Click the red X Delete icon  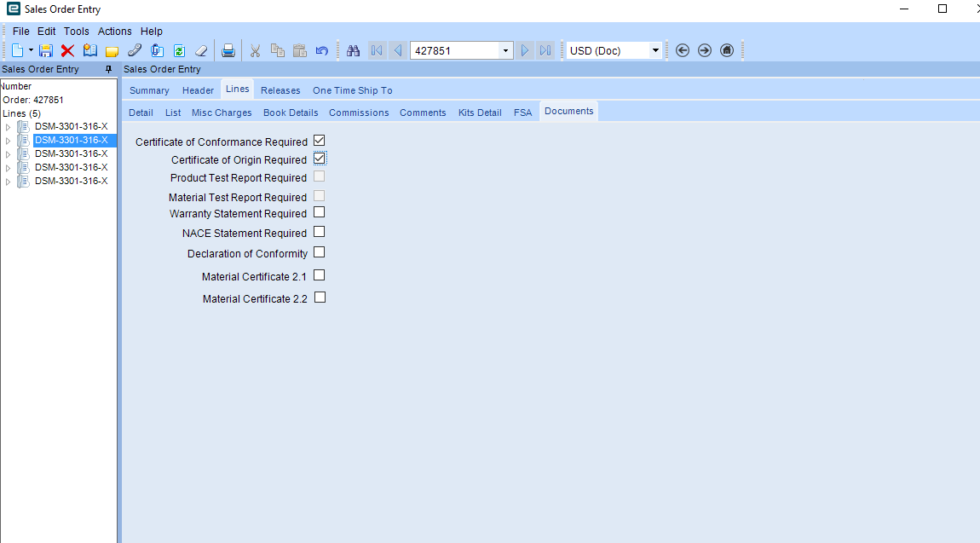click(67, 50)
